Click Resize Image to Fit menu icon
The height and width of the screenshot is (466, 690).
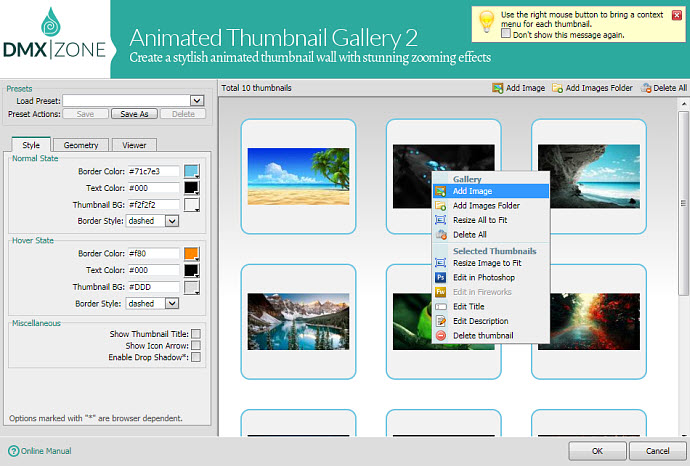[440, 263]
